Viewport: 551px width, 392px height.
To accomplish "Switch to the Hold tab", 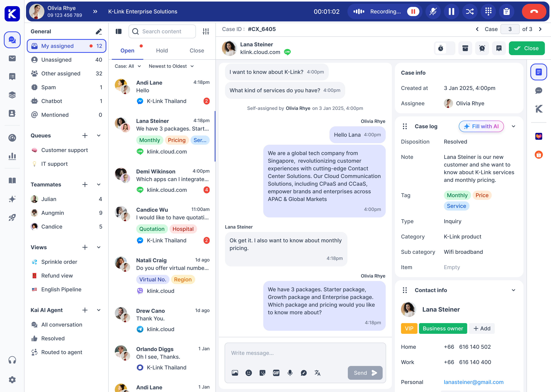I will coord(162,51).
